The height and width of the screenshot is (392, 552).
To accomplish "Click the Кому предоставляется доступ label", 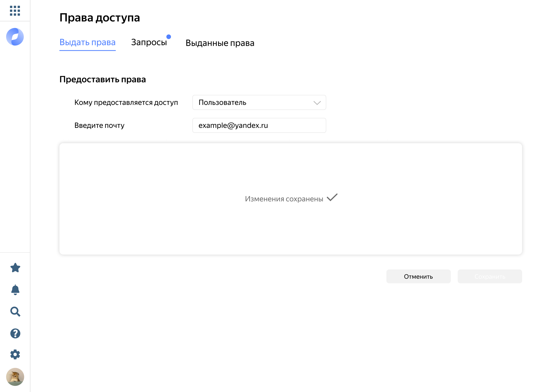I will point(126,102).
